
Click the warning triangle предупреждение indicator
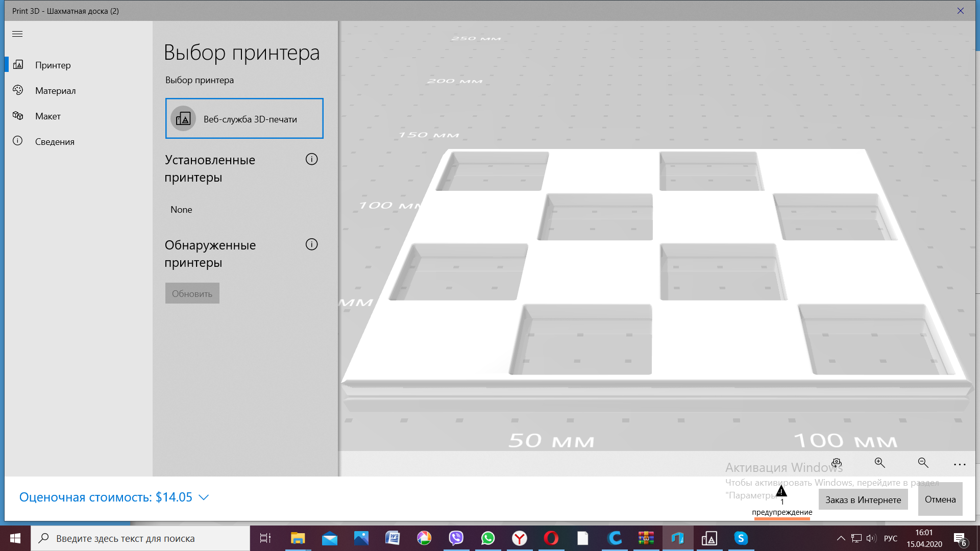pos(781,492)
